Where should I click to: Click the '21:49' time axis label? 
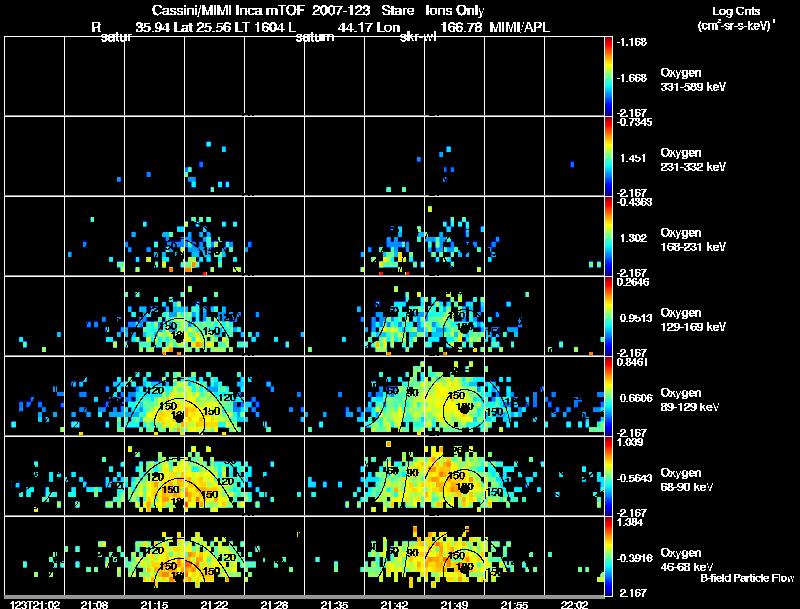455,605
